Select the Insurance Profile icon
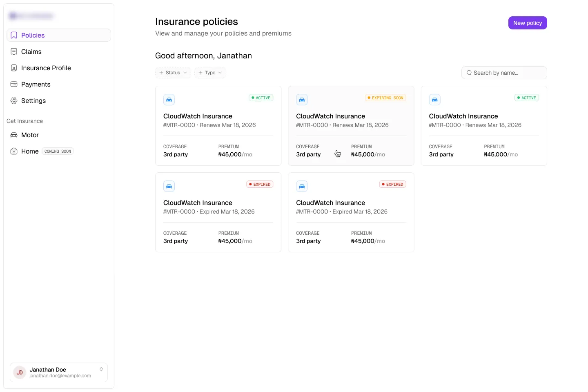This screenshot has height=392, width=588. 14,68
